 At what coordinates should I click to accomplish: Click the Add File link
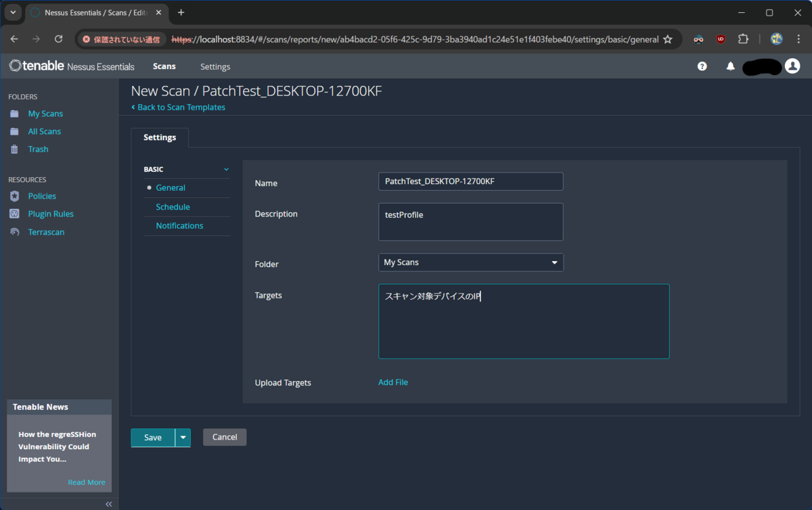(x=393, y=382)
